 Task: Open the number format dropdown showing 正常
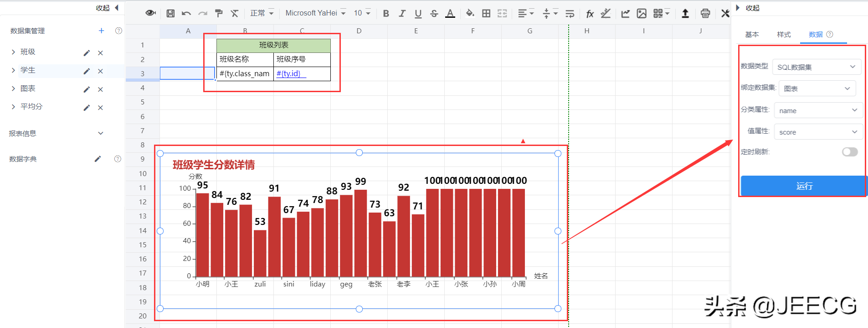pyautogui.click(x=262, y=13)
